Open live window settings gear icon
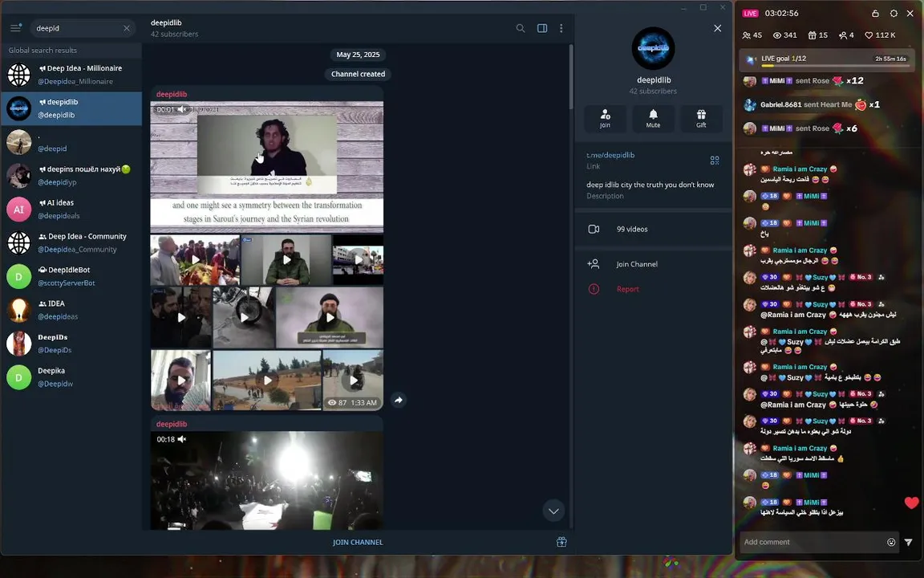This screenshot has width=924, height=578. click(x=894, y=13)
